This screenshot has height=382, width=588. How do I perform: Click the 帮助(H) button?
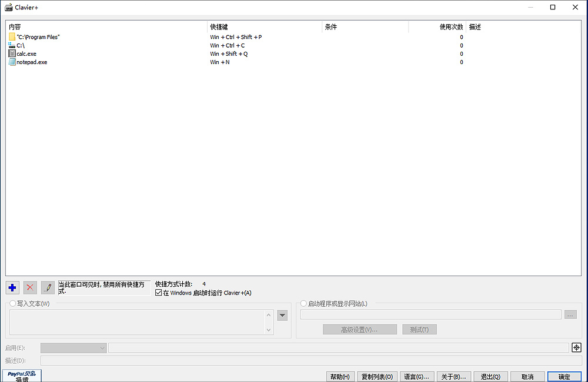coord(340,377)
